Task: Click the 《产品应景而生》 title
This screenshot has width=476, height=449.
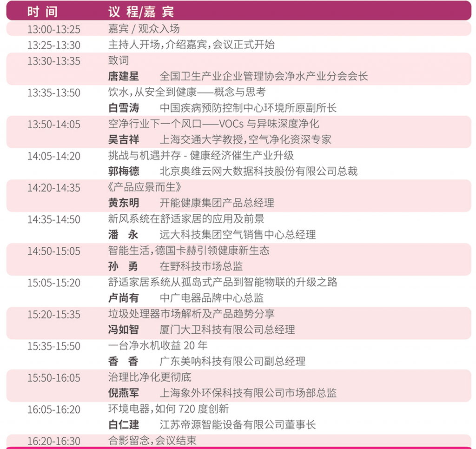Action: click(144, 187)
